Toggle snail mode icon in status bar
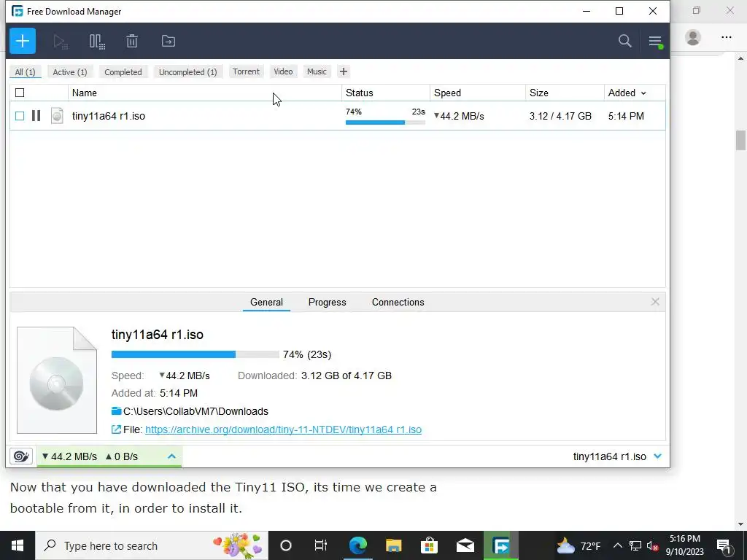The width and height of the screenshot is (747, 560). point(21,456)
